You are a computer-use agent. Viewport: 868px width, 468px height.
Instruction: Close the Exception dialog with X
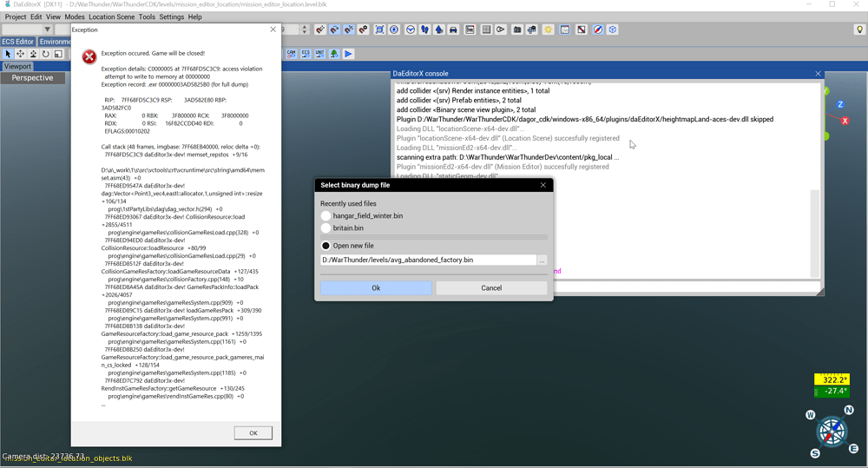tap(273, 30)
